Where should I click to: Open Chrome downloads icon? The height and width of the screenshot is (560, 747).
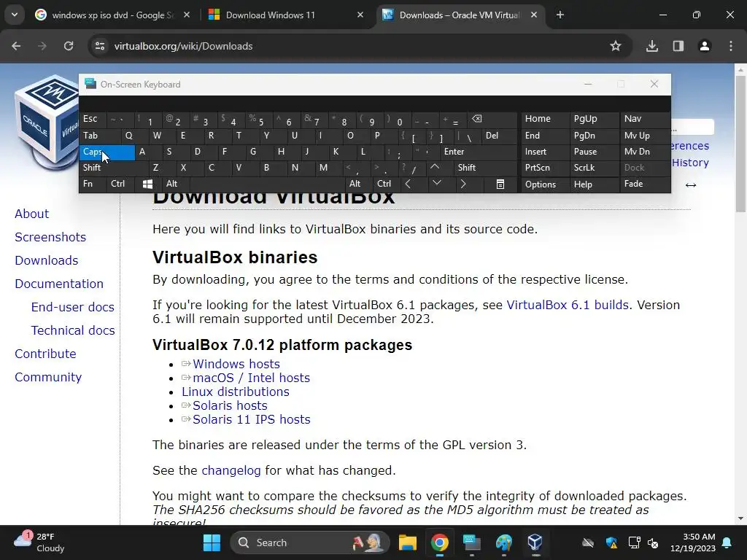tap(652, 46)
